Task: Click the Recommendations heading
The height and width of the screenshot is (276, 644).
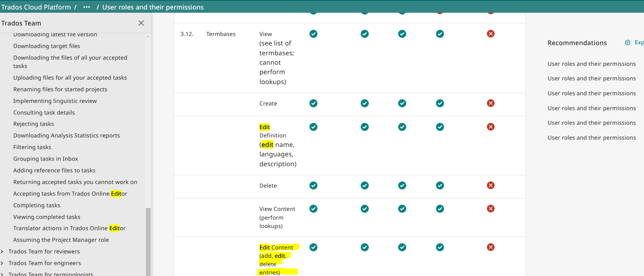Action: pos(577,43)
